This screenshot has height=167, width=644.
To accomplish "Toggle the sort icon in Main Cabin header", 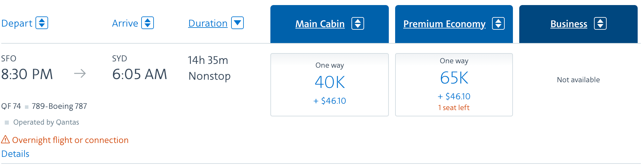I will 358,24.
